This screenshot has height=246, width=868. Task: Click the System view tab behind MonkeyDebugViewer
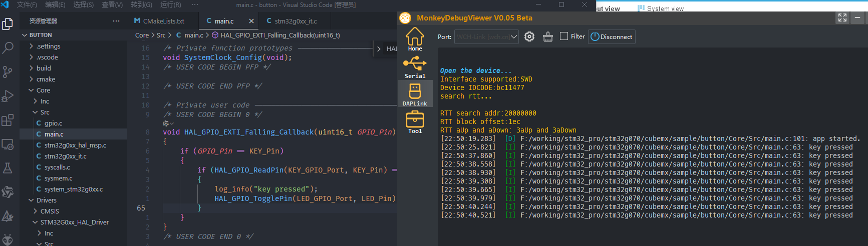[660, 8]
